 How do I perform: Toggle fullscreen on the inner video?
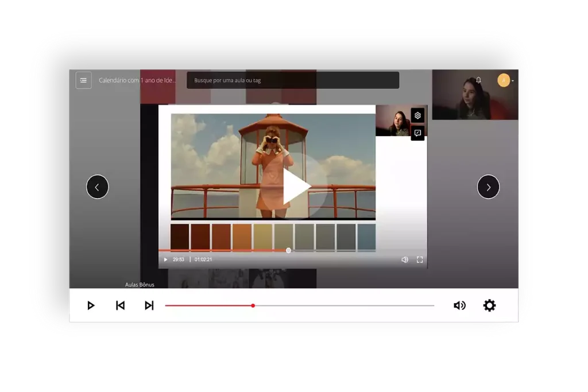pos(420,259)
